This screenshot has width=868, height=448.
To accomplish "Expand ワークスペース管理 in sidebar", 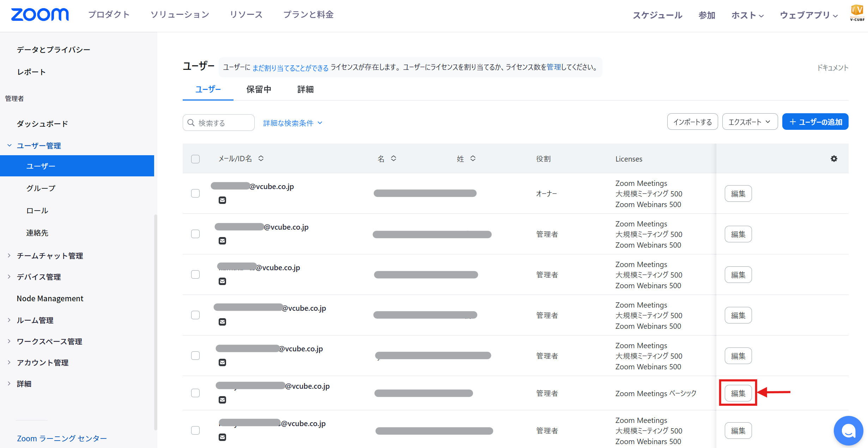I will click(x=9, y=341).
